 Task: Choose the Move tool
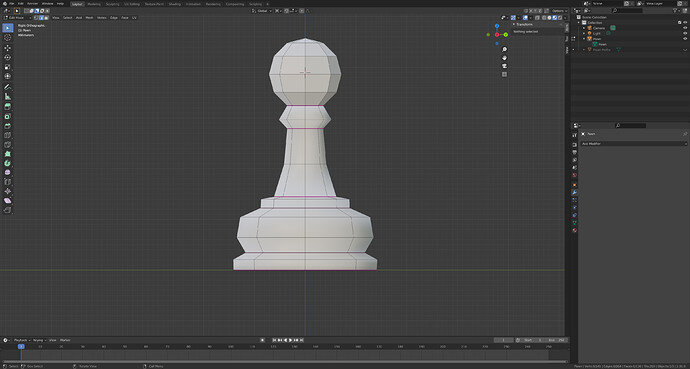click(x=7, y=48)
